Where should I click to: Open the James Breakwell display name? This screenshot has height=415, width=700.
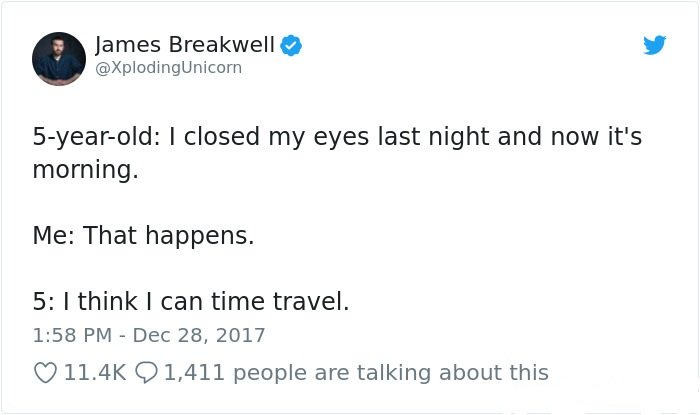pos(185,45)
